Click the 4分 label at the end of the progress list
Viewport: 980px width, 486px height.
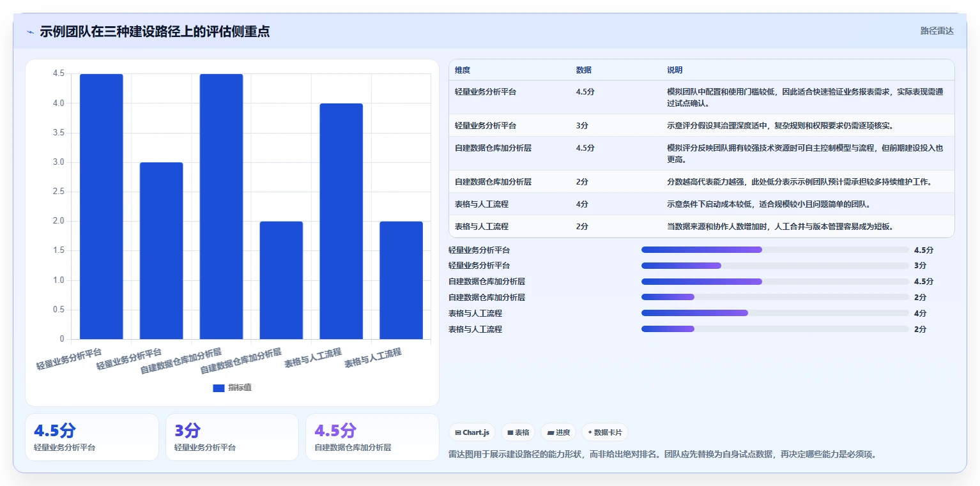pyautogui.click(x=920, y=313)
